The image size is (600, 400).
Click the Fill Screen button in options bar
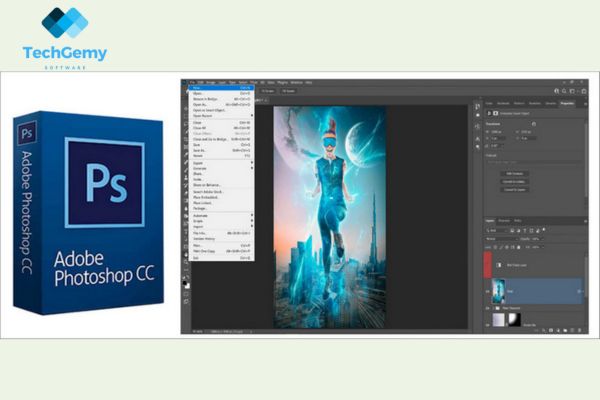pos(289,91)
